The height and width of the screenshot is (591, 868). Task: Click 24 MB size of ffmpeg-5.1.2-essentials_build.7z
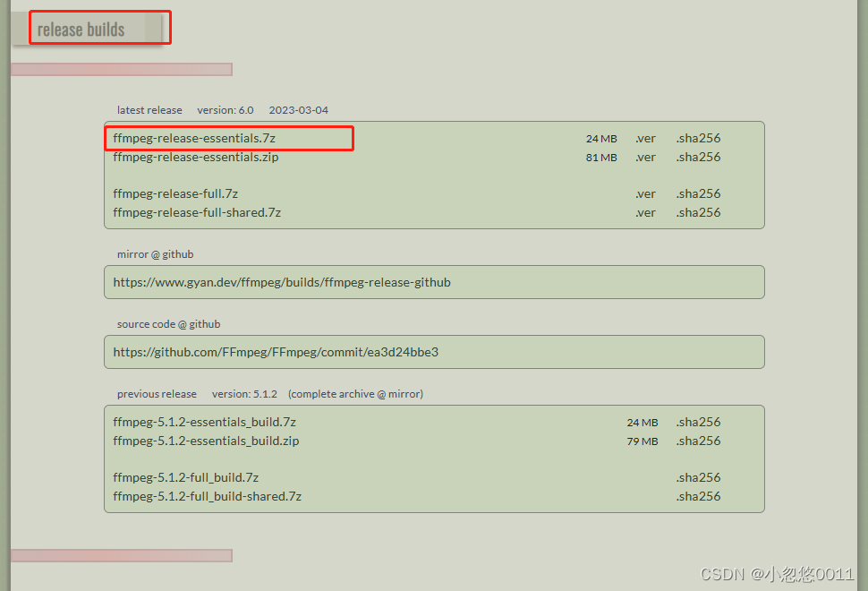(642, 422)
